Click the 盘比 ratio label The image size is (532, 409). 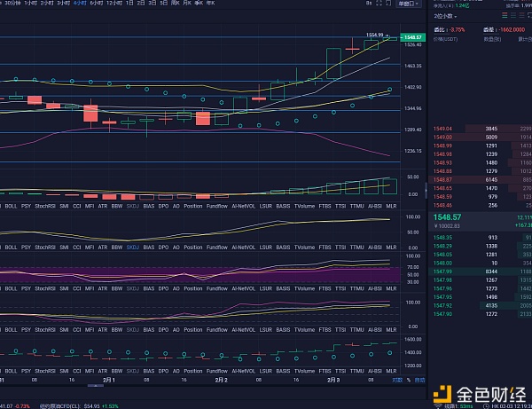pyautogui.click(x=439, y=30)
